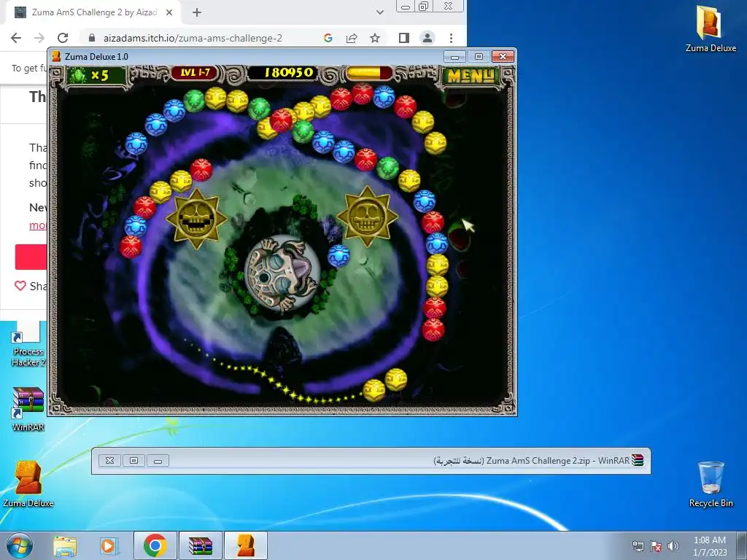Click the Zuma progress bar
This screenshot has width=747, height=560.
click(369, 73)
